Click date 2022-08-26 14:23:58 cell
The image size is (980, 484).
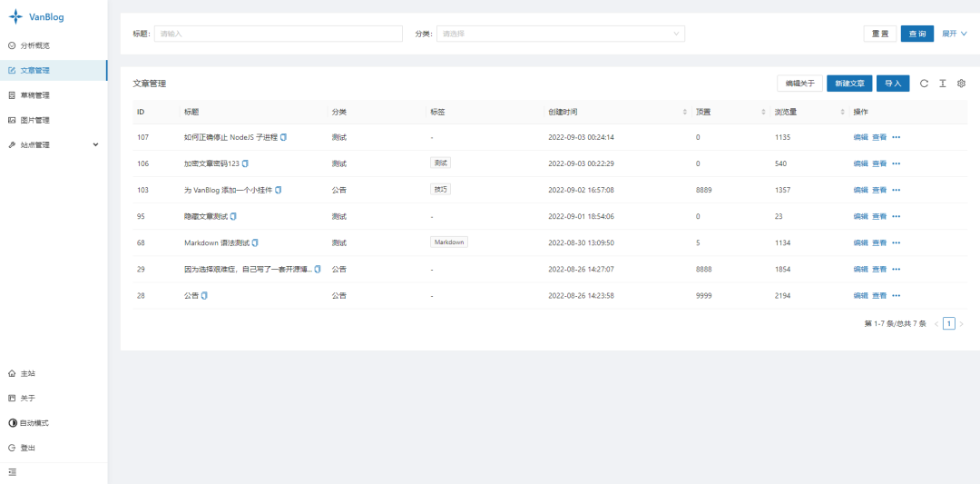click(581, 295)
